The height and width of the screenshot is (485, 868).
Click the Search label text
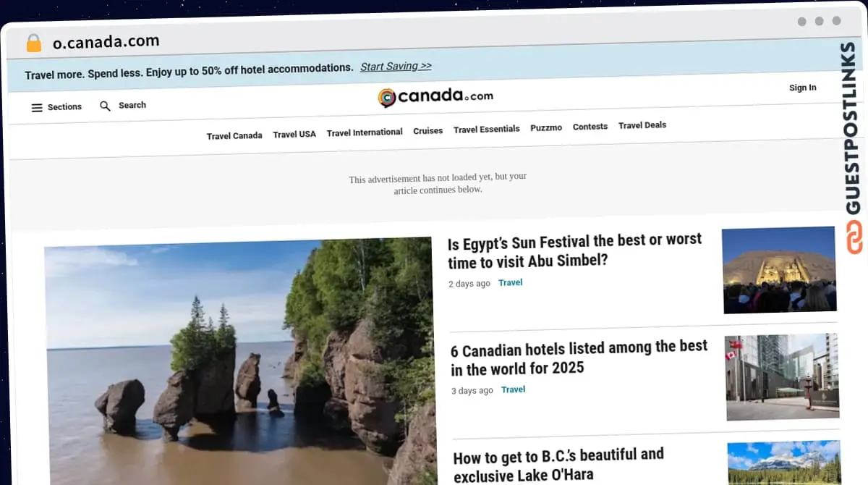[x=132, y=105]
